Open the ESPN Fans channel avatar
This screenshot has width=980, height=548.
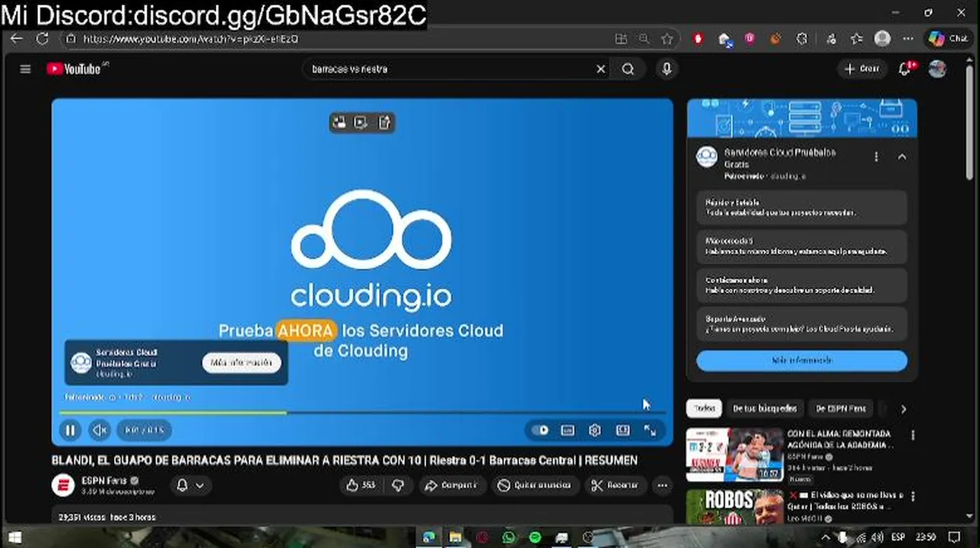click(63, 486)
